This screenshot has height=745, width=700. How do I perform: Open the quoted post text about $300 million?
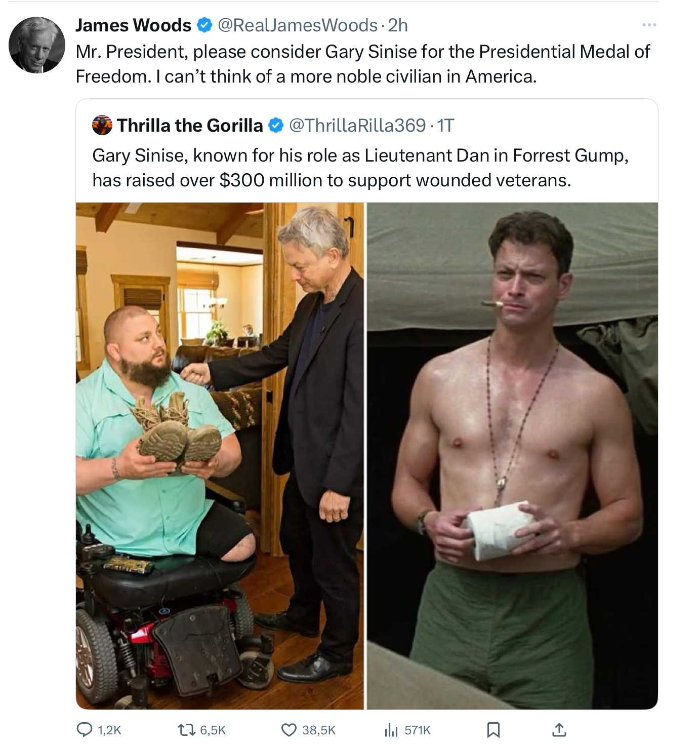pos(360,168)
